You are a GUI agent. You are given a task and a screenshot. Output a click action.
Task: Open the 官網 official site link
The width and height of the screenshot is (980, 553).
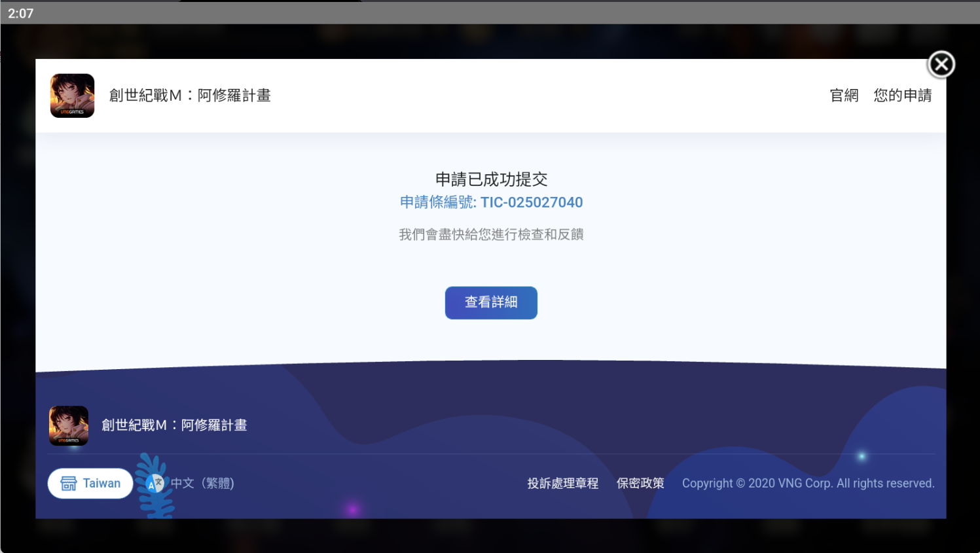[844, 96]
